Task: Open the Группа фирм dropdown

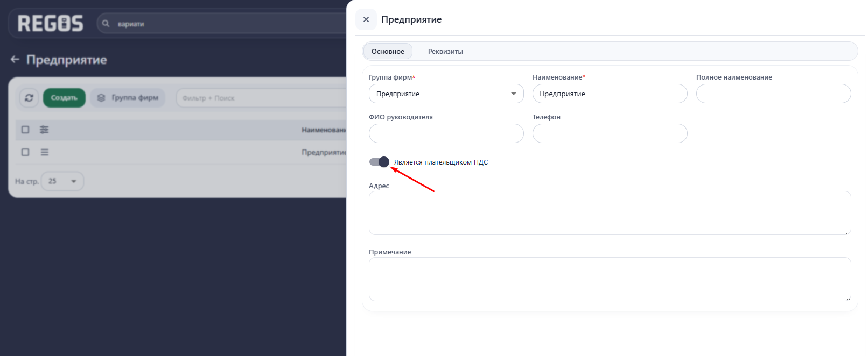Action: [446, 94]
